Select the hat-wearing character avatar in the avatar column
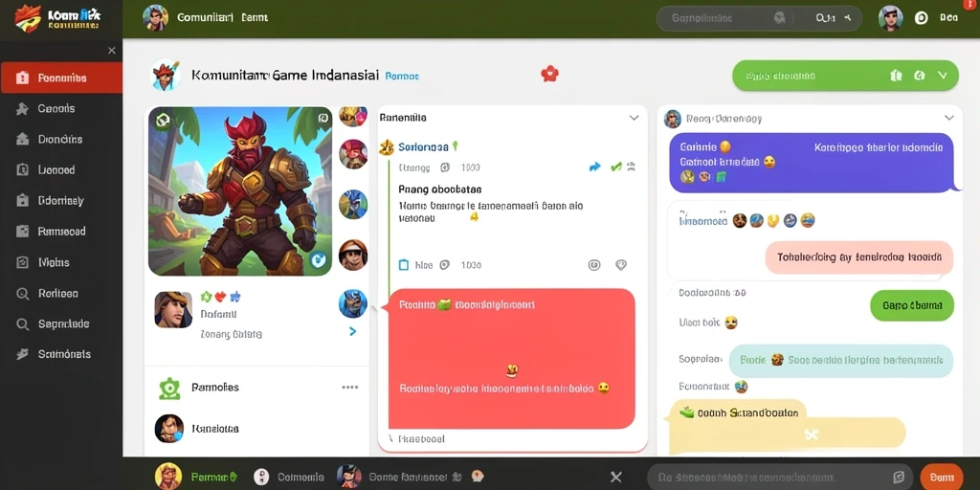This screenshot has height=490, width=980. (353, 255)
